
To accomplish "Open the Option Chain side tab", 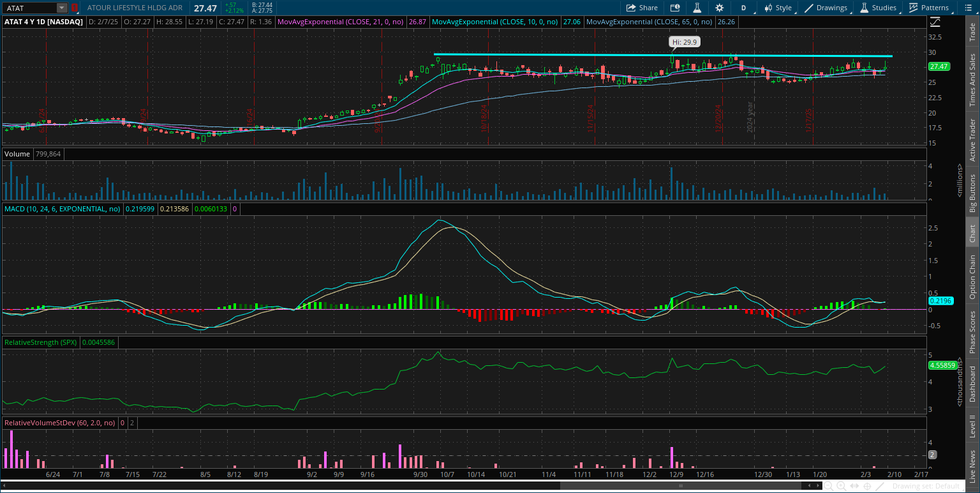I will click(x=972, y=277).
